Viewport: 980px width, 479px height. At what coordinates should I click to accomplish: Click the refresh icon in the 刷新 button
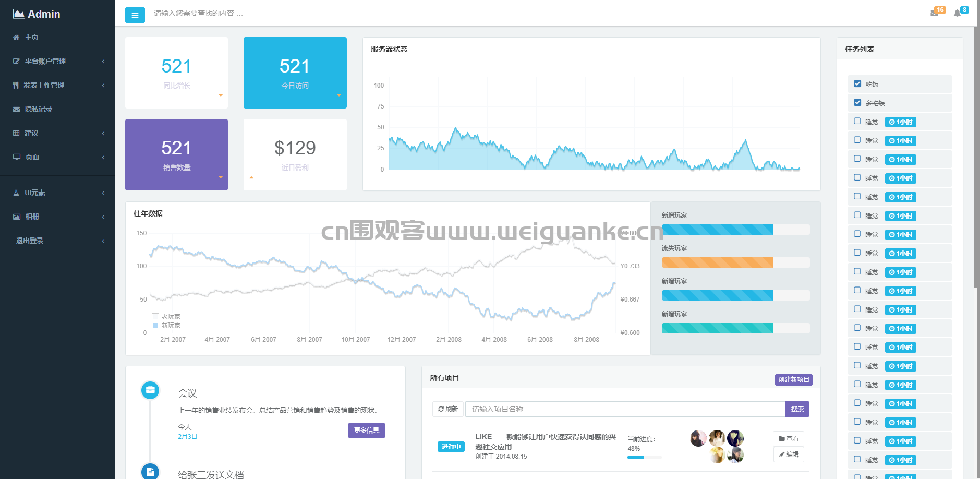point(441,409)
